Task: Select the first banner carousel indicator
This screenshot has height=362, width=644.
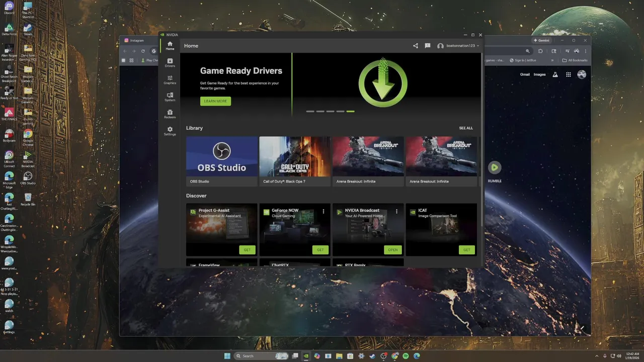Action: coord(310,111)
